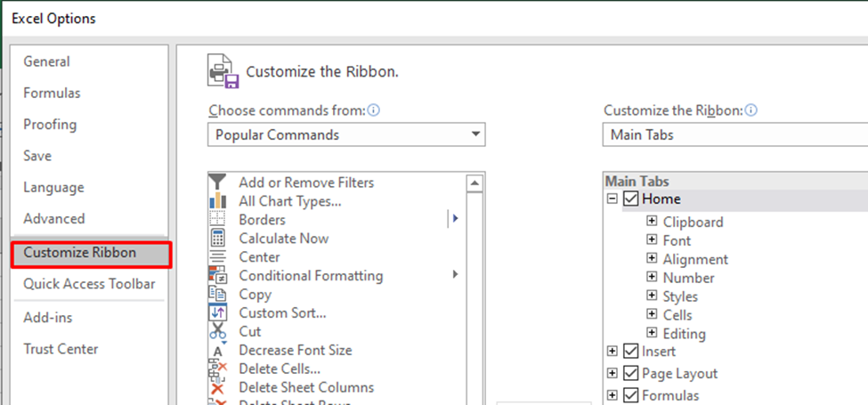
Task: Select the Calculate Now command
Action: pyautogui.click(x=283, y=239)
